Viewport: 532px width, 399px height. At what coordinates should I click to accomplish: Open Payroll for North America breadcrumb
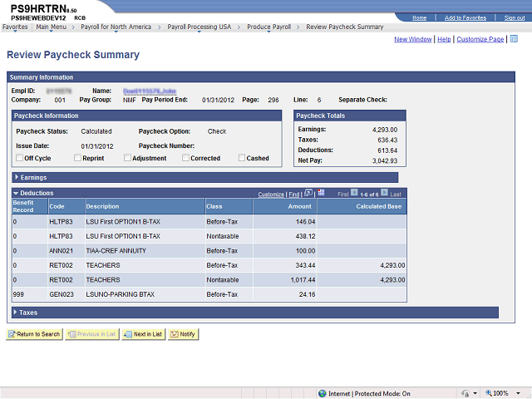116,27
